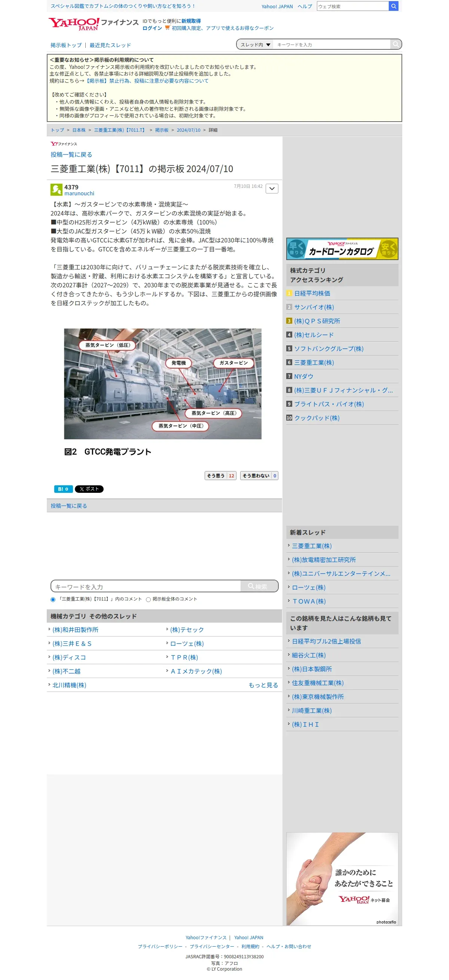Open ヘルプ link in header

pyautogui.click(x=305, y=6)
